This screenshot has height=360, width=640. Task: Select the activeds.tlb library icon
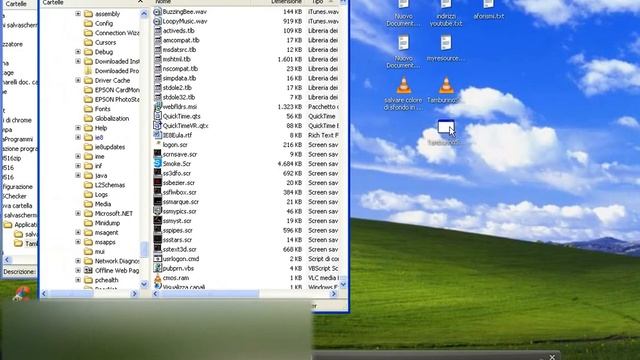tap(158, 31)
